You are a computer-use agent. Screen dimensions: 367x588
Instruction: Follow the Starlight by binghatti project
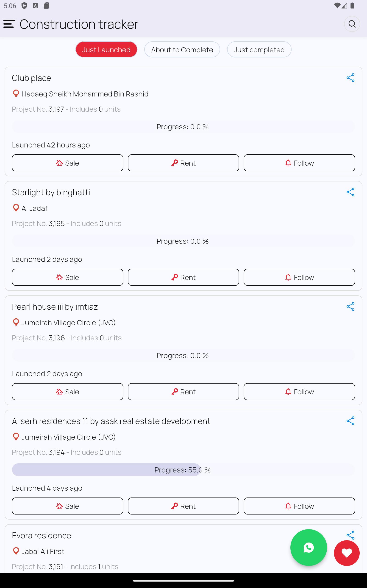(299, 277)
